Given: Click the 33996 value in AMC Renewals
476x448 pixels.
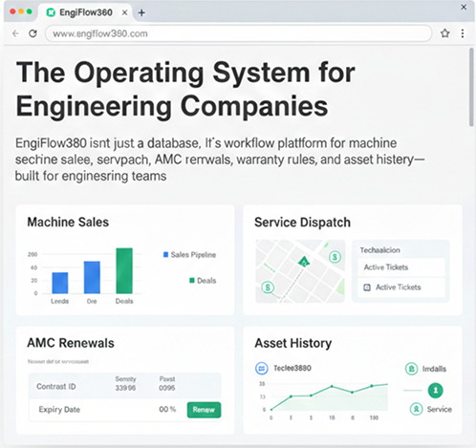Looking at the screenshot, I should point(125,388).
